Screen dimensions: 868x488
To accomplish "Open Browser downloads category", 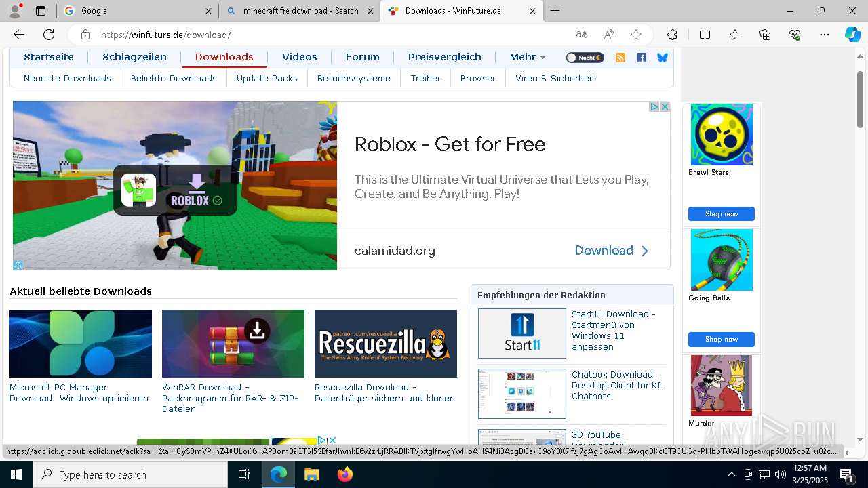I will (478, 78).
